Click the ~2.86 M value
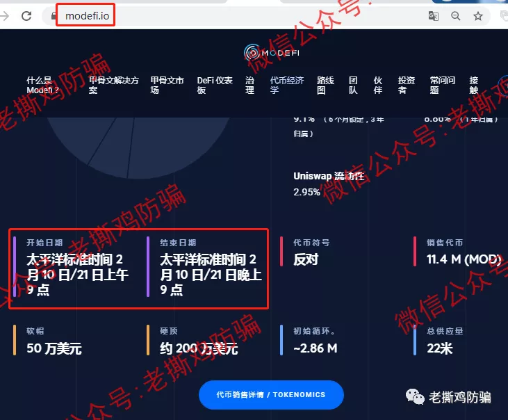Screen dimensions: 508x420 tap(316, 348)
